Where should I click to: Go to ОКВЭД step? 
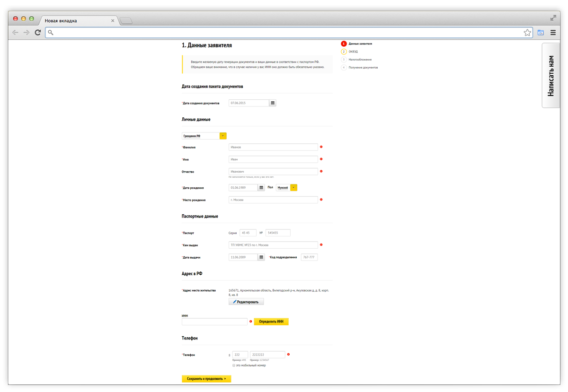click(x=353, y=52)
